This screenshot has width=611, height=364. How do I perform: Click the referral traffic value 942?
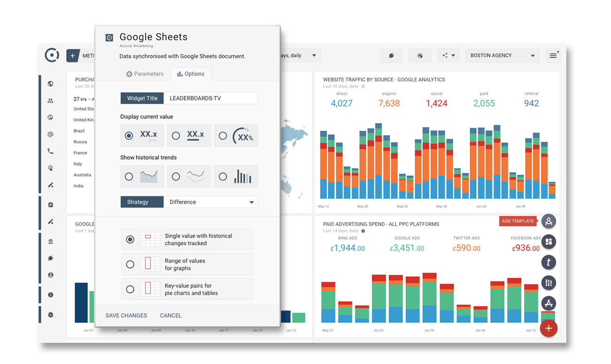click(x=532, y=103)
